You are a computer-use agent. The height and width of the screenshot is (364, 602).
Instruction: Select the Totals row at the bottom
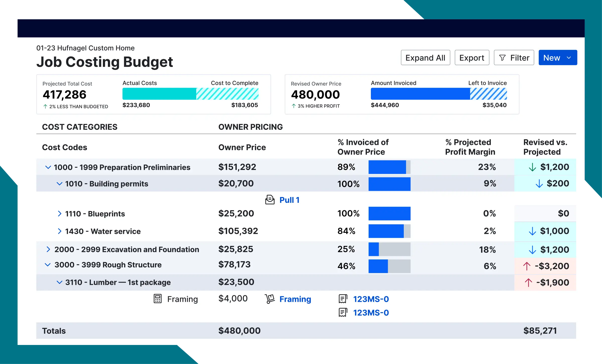(53, 330)
